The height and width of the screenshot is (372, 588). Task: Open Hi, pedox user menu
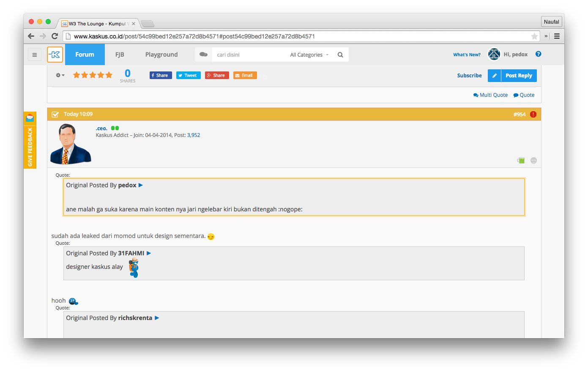[x=515, y=55]
